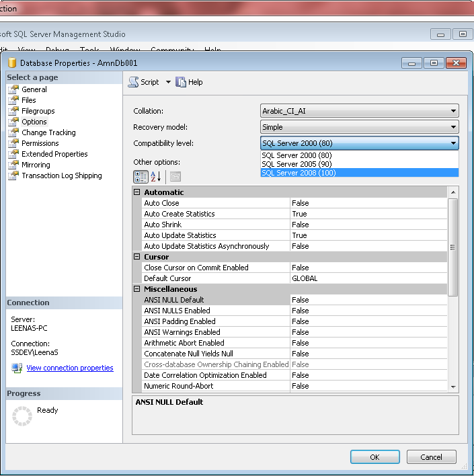This screenshot has height=476, width=474.
Task: Select the Arithmetic Abort Enabled row
Action: (x=294, y=343)
